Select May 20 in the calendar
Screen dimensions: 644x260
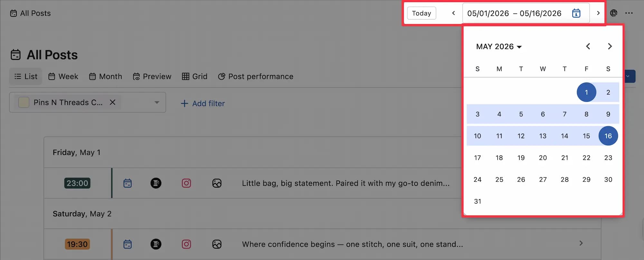coord(543,158)
